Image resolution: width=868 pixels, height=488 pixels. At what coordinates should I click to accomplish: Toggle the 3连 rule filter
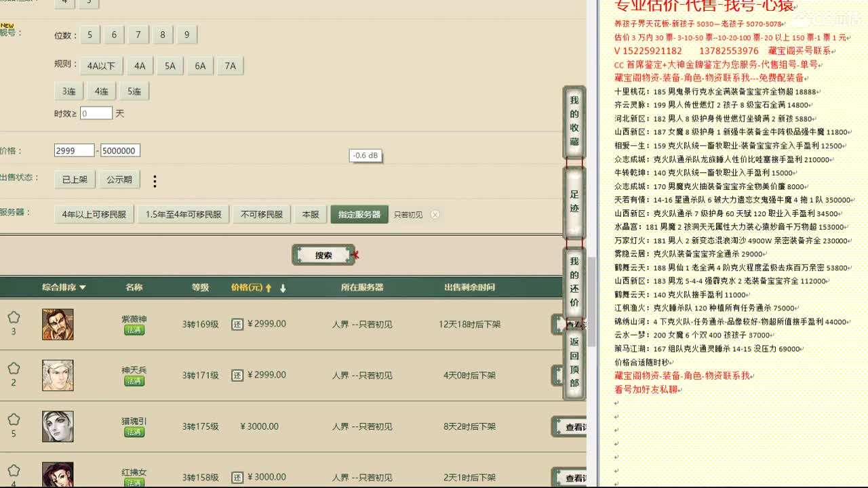pos(68,91)
